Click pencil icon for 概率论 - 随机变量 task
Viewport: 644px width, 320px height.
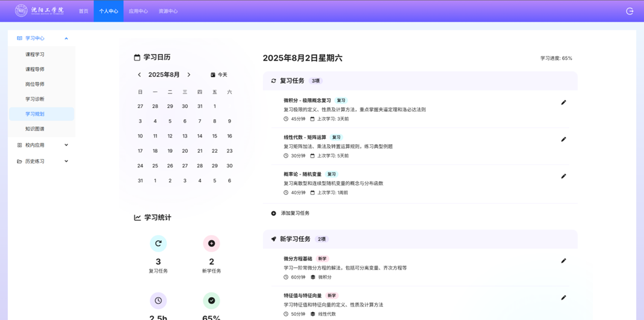point(563,176)
